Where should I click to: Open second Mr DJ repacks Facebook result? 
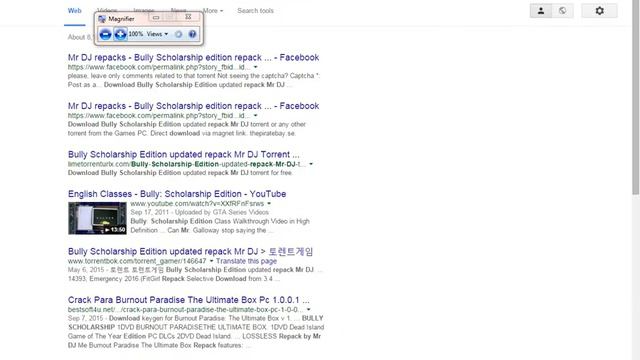(193, 106)
